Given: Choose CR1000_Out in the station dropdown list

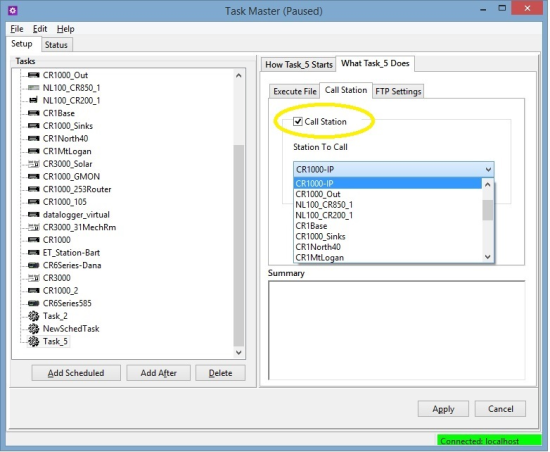Looking at the screenshot, I should click(388, 194).
